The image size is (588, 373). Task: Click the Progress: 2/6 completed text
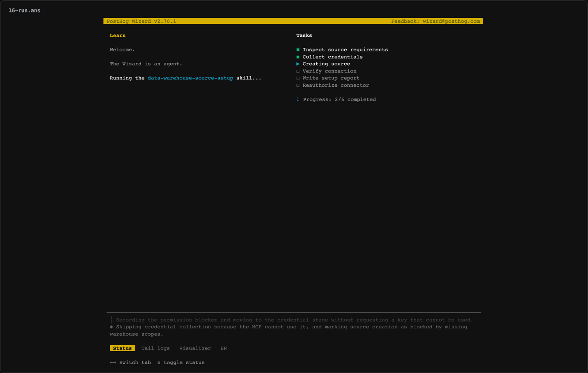(339, 99)
